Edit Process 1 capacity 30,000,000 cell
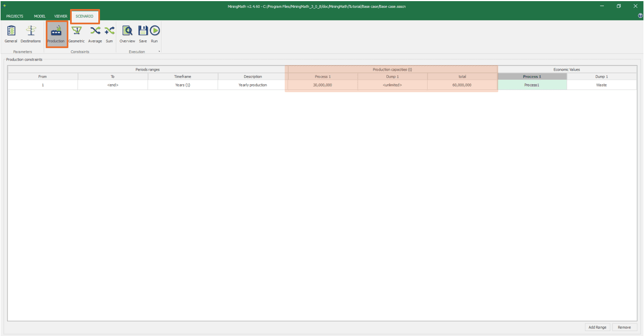 [322, 85]
